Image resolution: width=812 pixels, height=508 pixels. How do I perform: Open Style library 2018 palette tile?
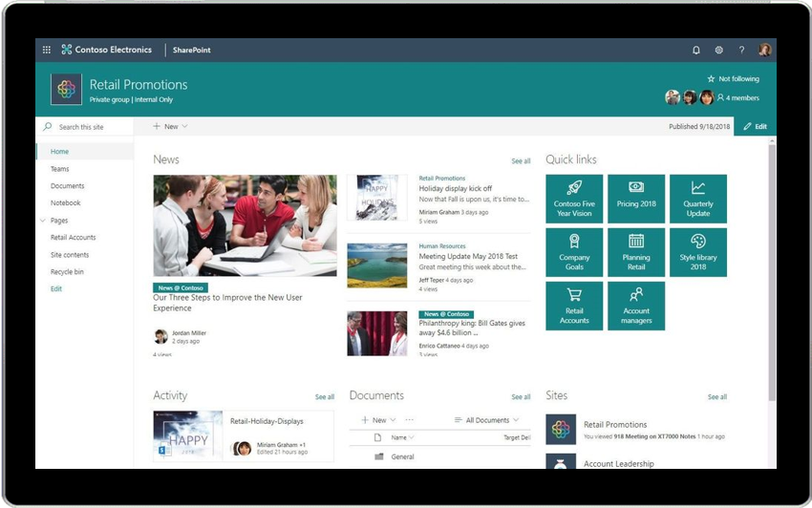click(x=698, y=252)
